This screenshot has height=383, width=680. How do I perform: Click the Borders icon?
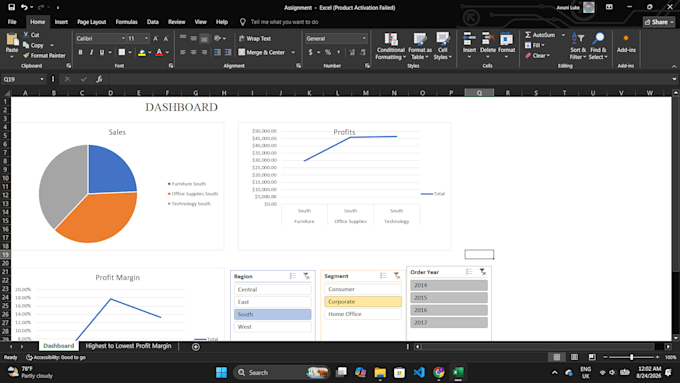(x=122, y=52)
